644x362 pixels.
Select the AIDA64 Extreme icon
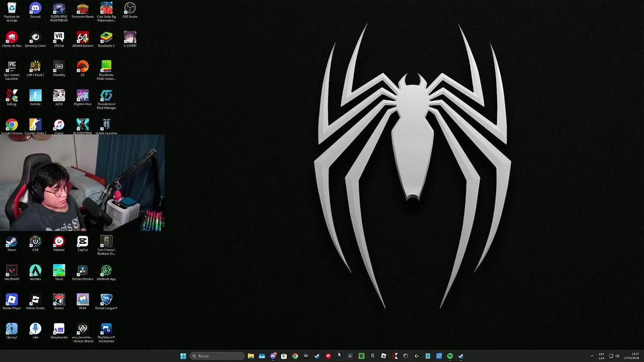coord(83,40)
